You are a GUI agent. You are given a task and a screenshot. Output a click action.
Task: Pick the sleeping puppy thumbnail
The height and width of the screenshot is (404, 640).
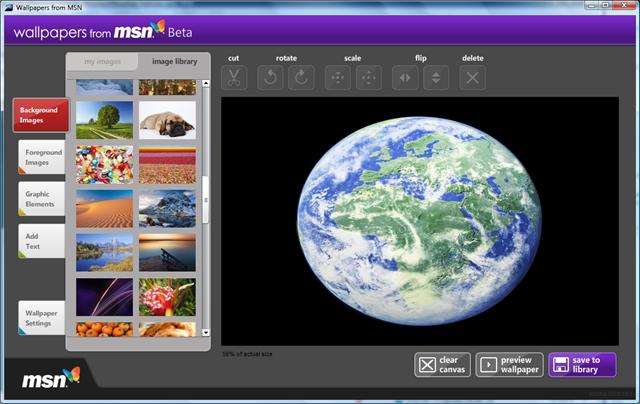pyautogui.click(x=167, y=120)
